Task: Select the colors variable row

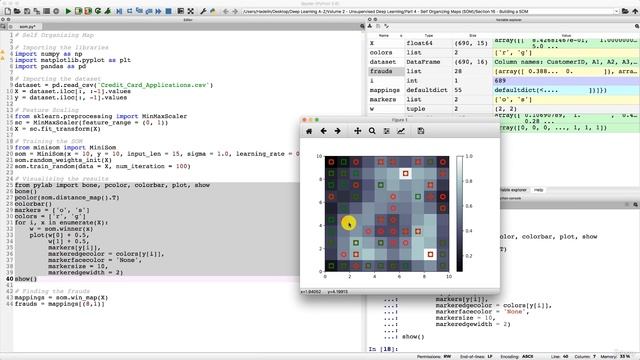Action: (x=503, y=52)
